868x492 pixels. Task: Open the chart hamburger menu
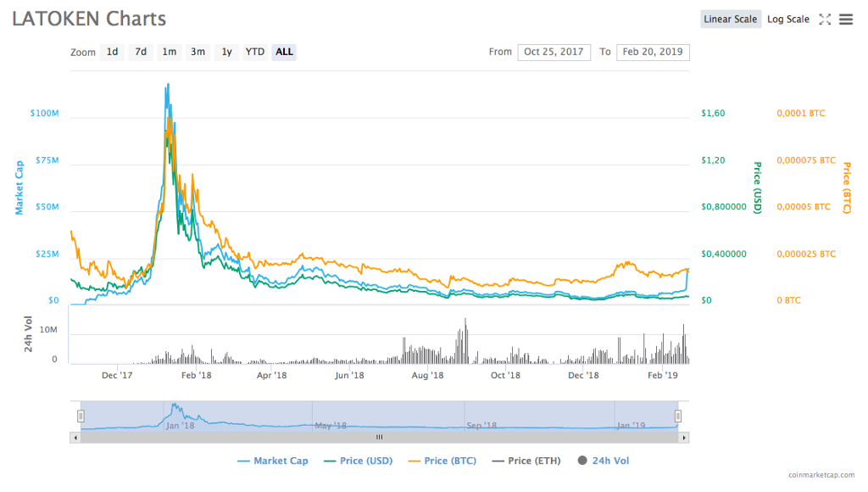tap(846, 20)
